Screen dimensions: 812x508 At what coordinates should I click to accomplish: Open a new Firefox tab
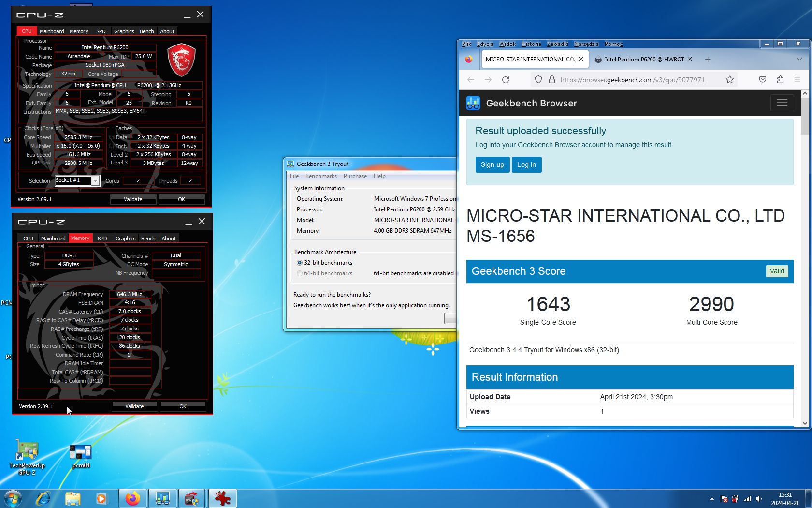point(708,60)
